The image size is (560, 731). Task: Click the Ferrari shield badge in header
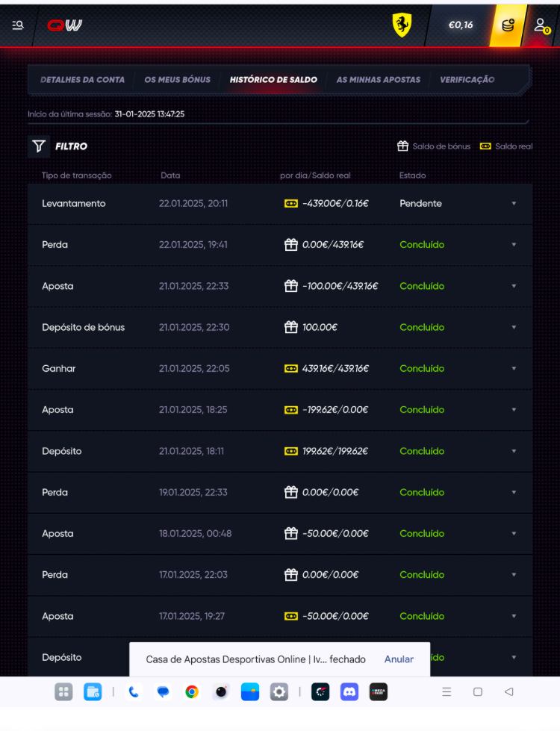tap(402, 25)
